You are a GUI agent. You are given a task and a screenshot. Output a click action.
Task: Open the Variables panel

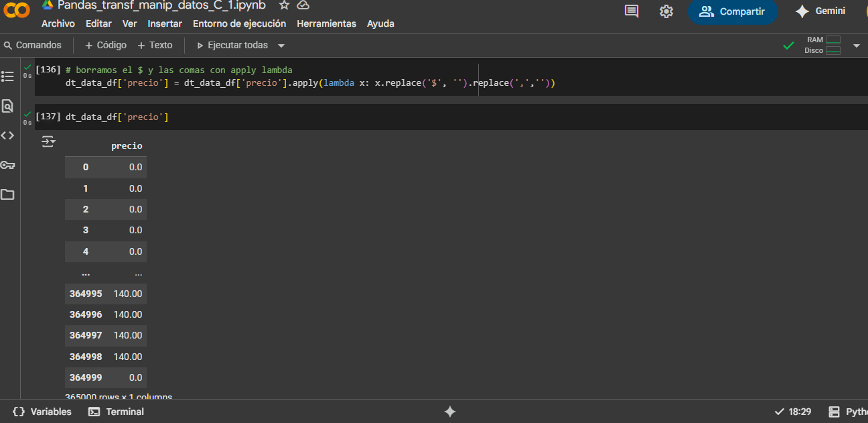(42, 412)
